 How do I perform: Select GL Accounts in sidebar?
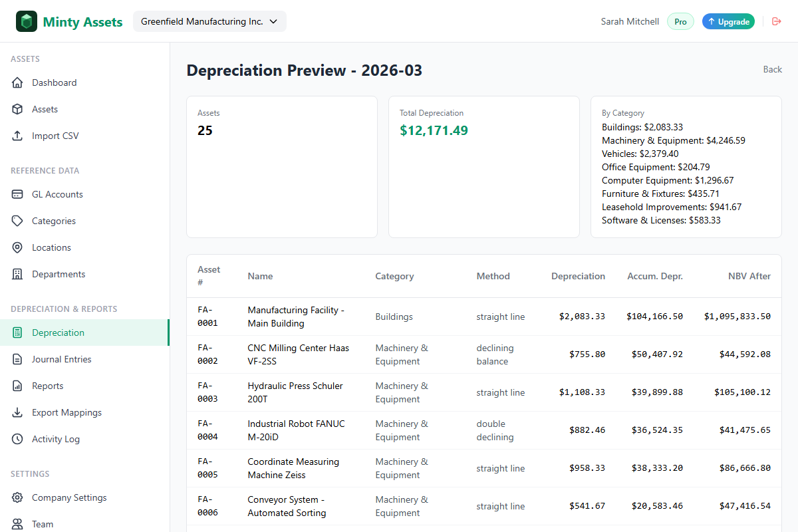point(84,194)
